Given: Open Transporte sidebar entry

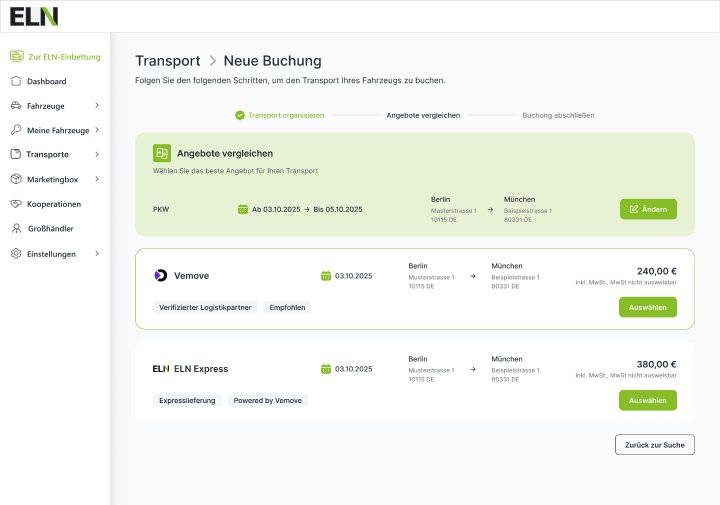Looking at the screenshot, I should tap(47, 154).
